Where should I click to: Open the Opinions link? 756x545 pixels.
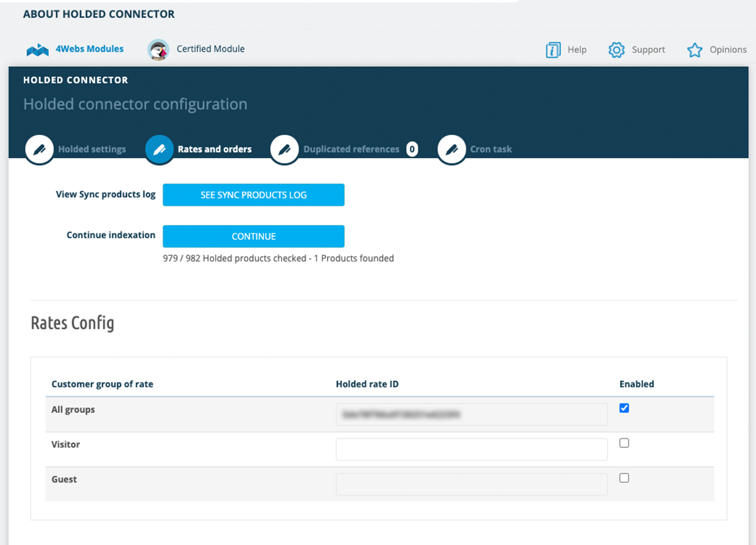click(728, 50)
